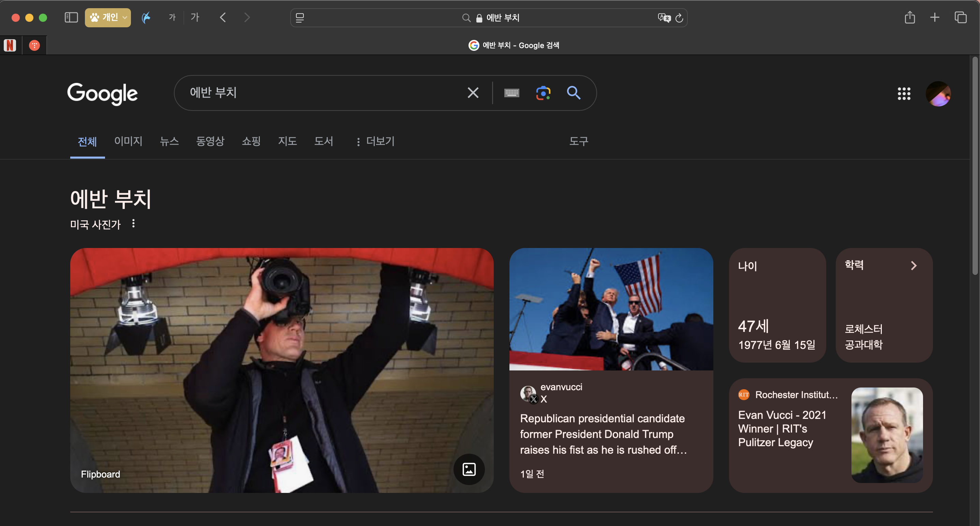Click the 1977년 6월 15일 birth date
Screen dimensions: 980x526
tap(776, 345)
